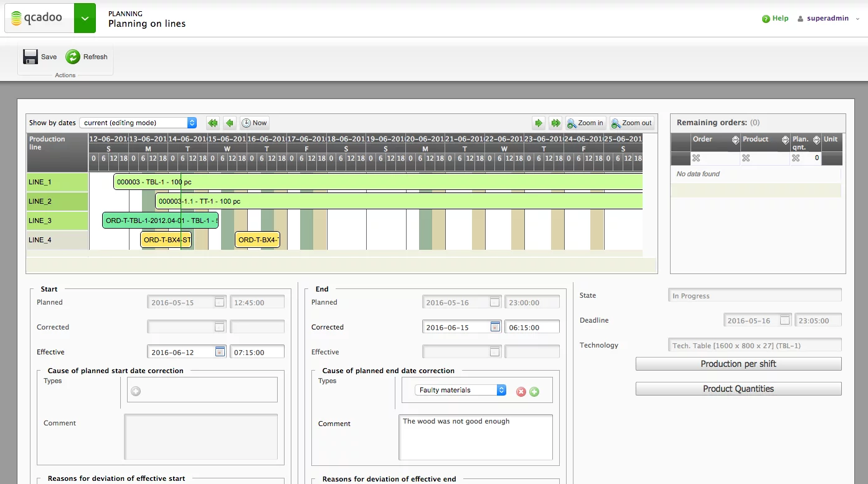Click End Corrected date field 2016-06-15
Screen dimensions: 868x484
point(456,327)
